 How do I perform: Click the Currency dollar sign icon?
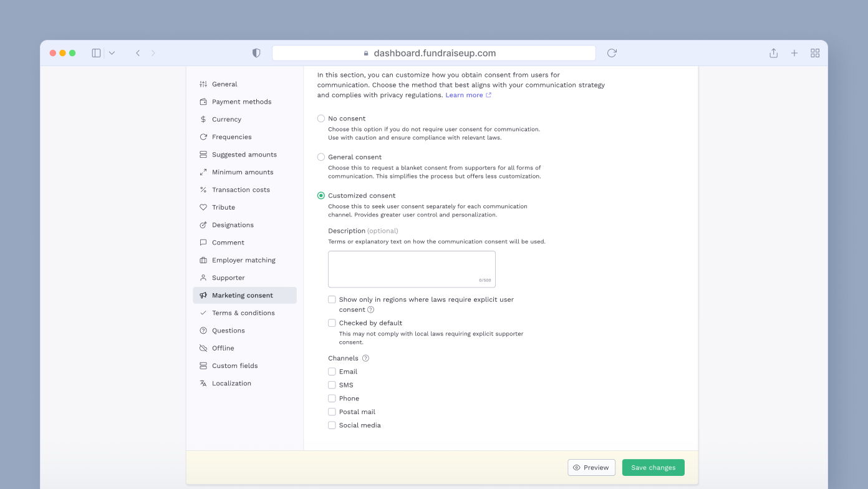(202, 119)
